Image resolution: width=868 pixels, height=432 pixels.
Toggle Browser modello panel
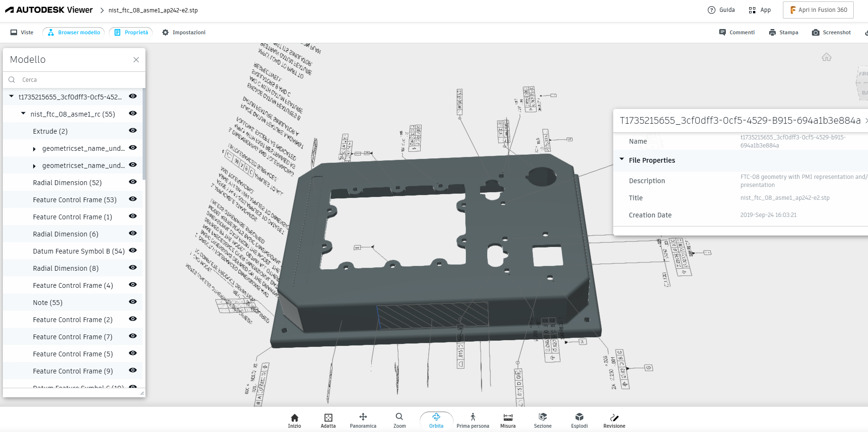(74, 32)
